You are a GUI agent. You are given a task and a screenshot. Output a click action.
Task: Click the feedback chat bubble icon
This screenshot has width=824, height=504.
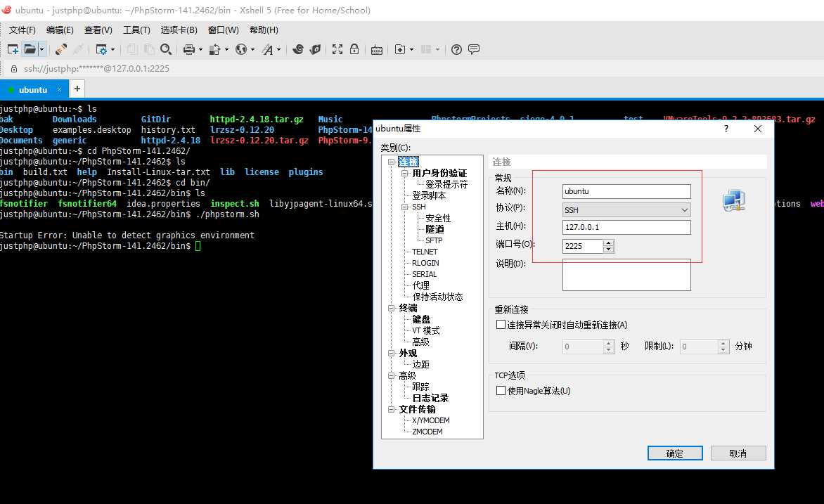473,49
